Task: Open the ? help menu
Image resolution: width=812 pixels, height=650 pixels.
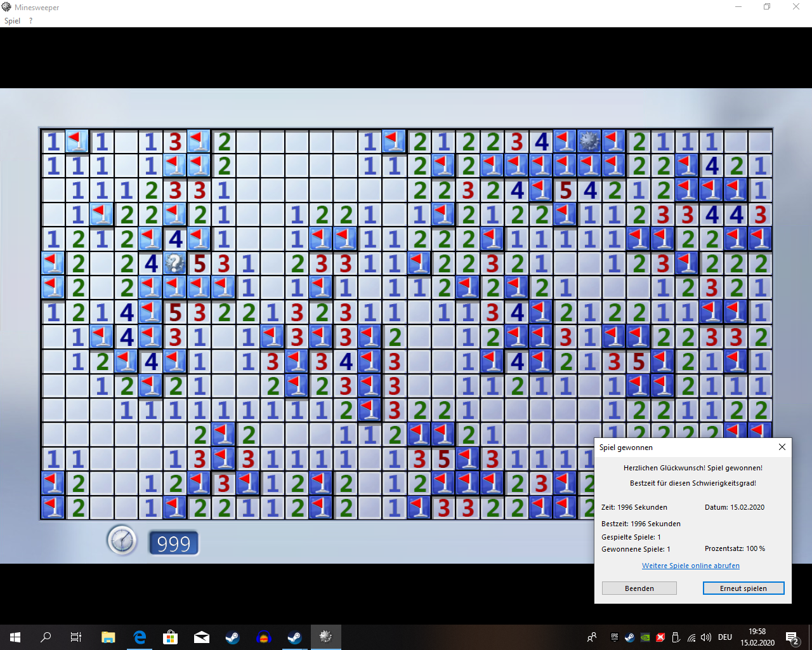Action: (30, 21)
